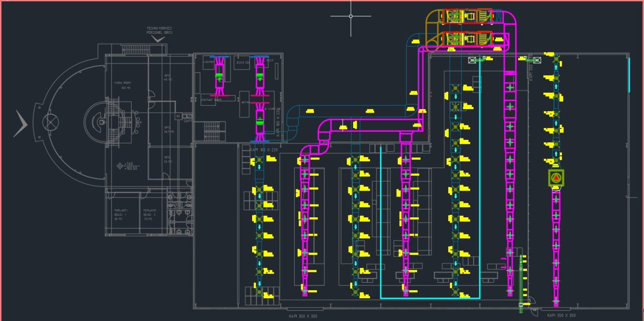Viewport: 644px width, 321px height.
Task: Click the R1 box next to SAFT
Action: (x=178, y=116)
